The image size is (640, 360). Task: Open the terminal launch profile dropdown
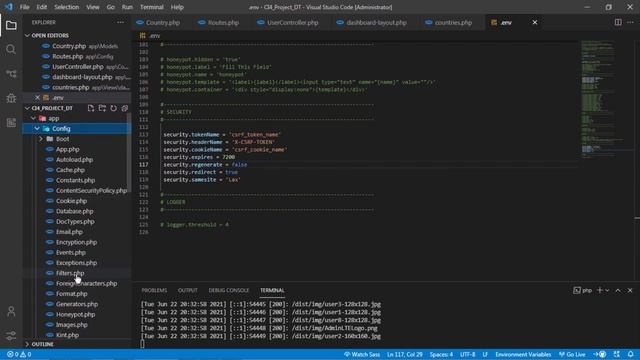pyautogui.click(x=607, y=290)
